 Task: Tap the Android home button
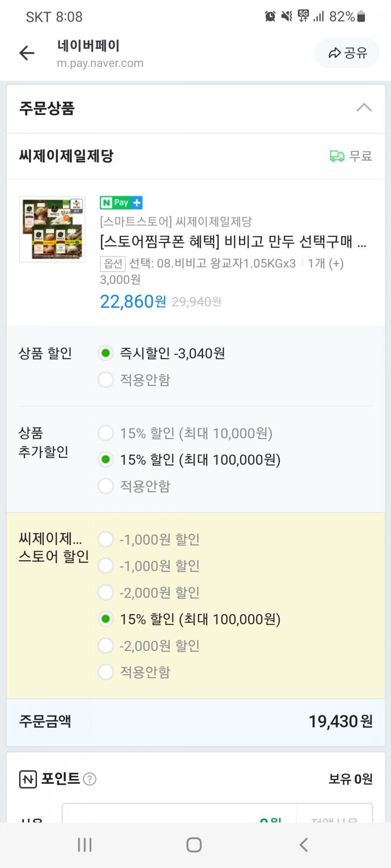click(x=194, y=845)
